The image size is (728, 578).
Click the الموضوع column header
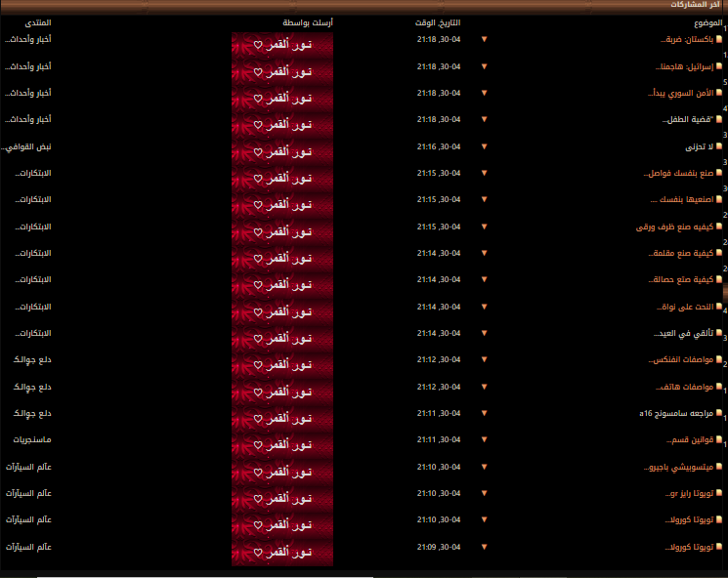pyautogui.click(x=708, y=22)
